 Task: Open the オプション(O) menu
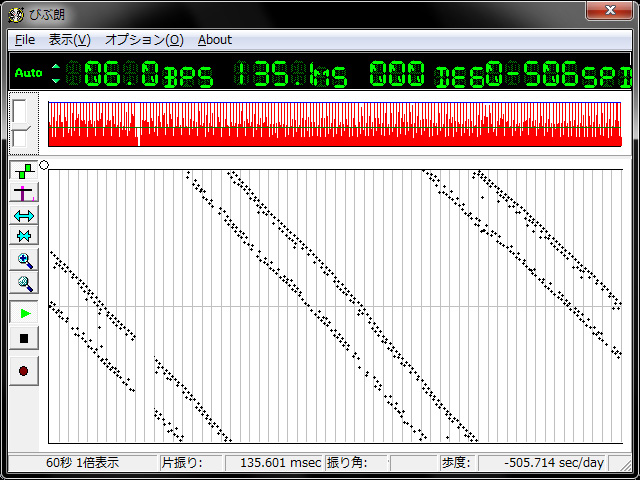(144, 40)
